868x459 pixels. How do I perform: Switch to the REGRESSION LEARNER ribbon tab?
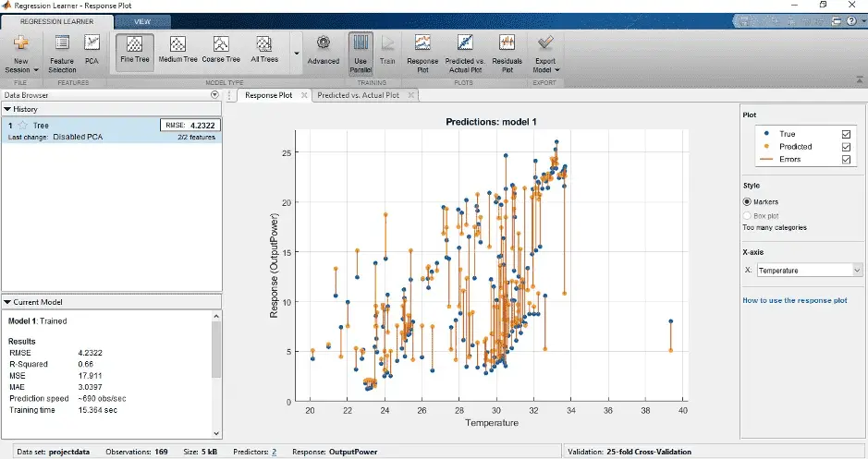coord(57,21)
